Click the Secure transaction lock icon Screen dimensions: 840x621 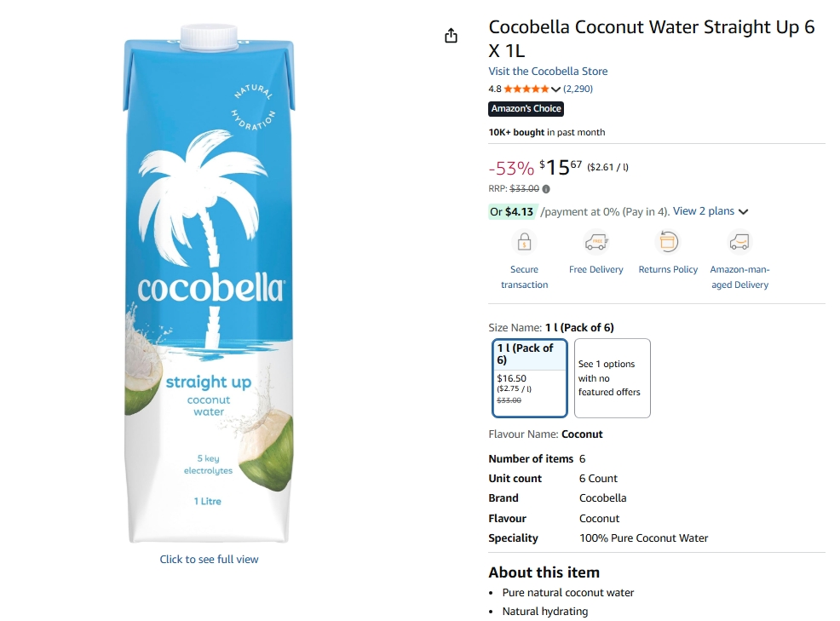click(x=524, y=243)
